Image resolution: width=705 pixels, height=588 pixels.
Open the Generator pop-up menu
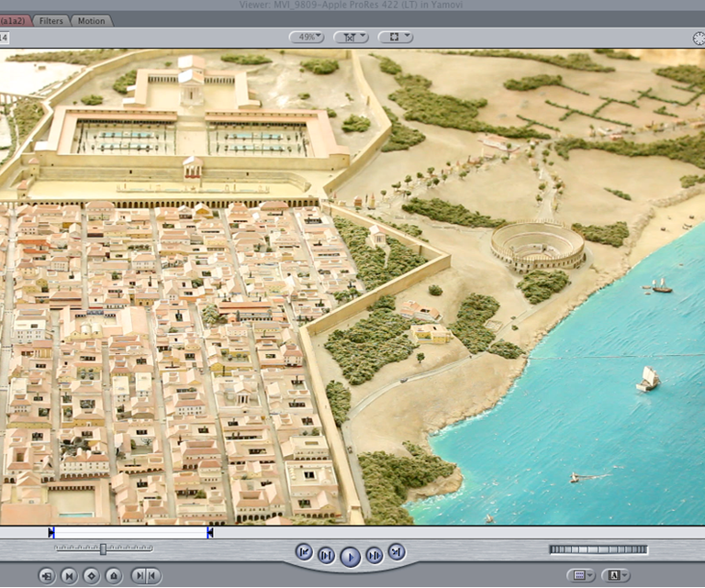[x=615, y=575]
